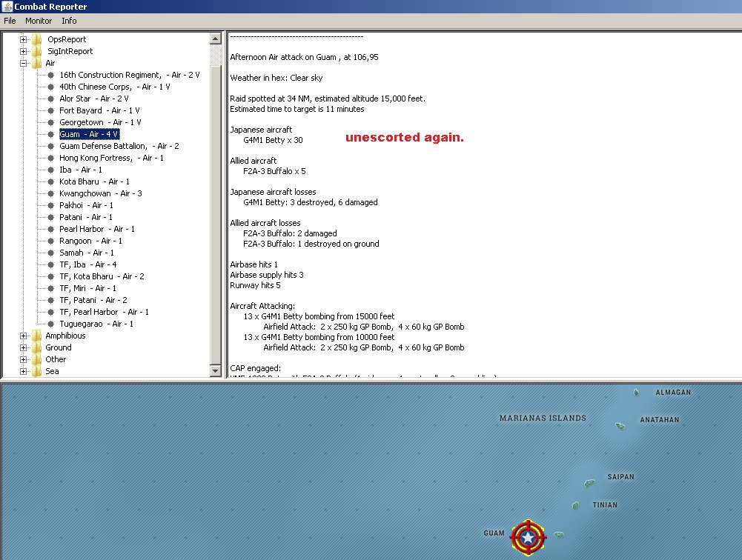Image resolution: width=742 pixels, height=560 pixels.
Task: Click the Ground folder icon
Action: (x=36, y=347)
